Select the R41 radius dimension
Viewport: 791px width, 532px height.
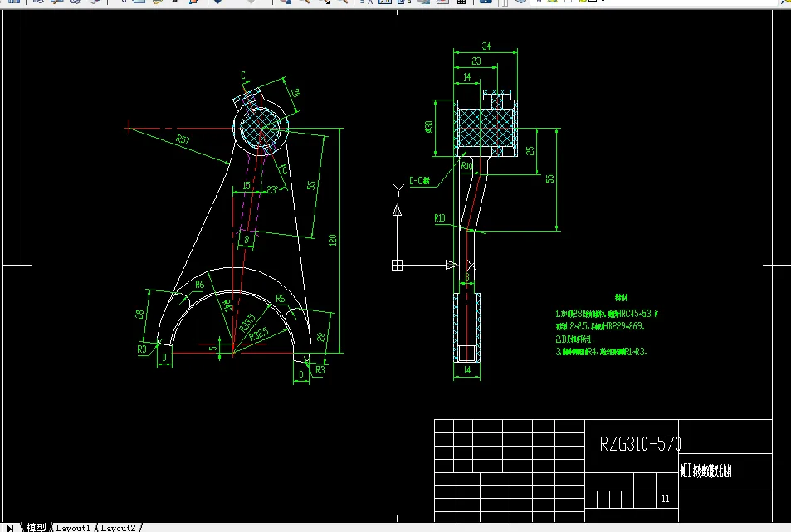click(227, 305)
